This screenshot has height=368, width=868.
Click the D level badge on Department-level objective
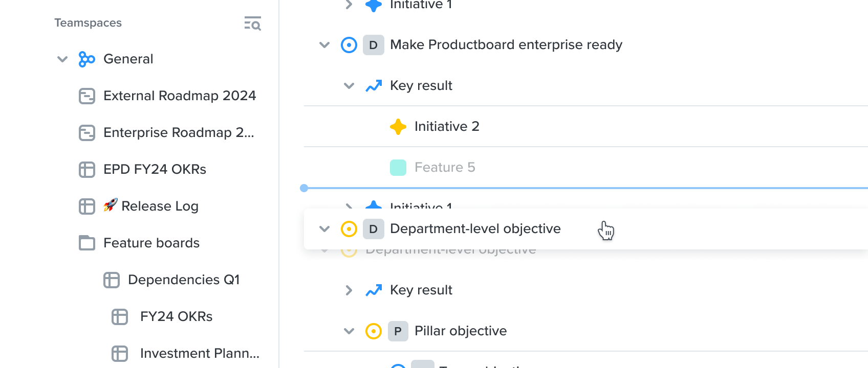374,229
